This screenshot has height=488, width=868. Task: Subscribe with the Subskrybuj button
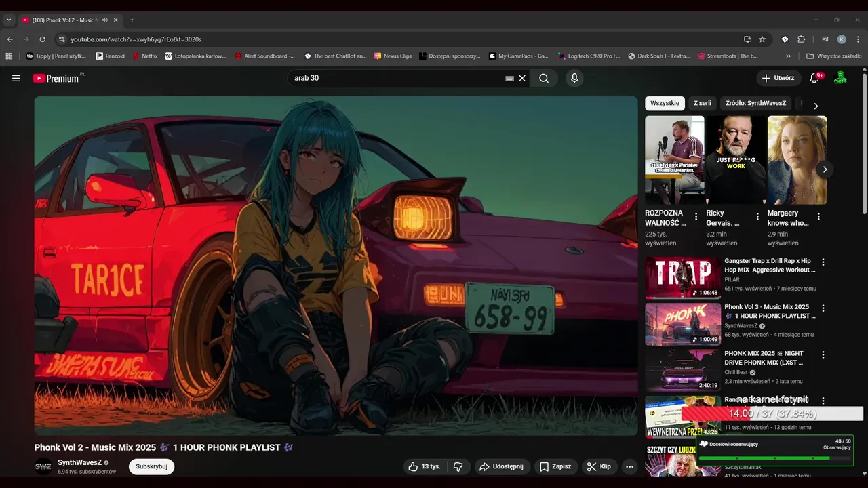click(x=151, y=466)
